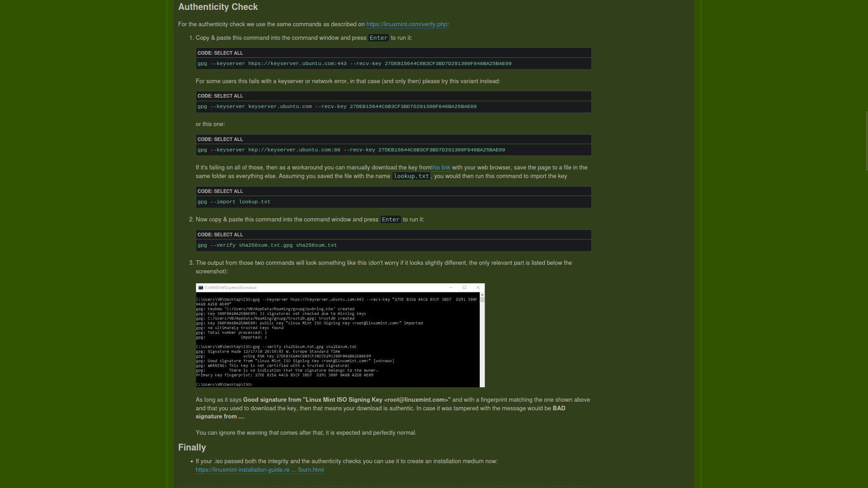Click the lookup.txt inline code label
Image resolution: width=868 pixels, height=488 pixels.
tap(411, 176)
